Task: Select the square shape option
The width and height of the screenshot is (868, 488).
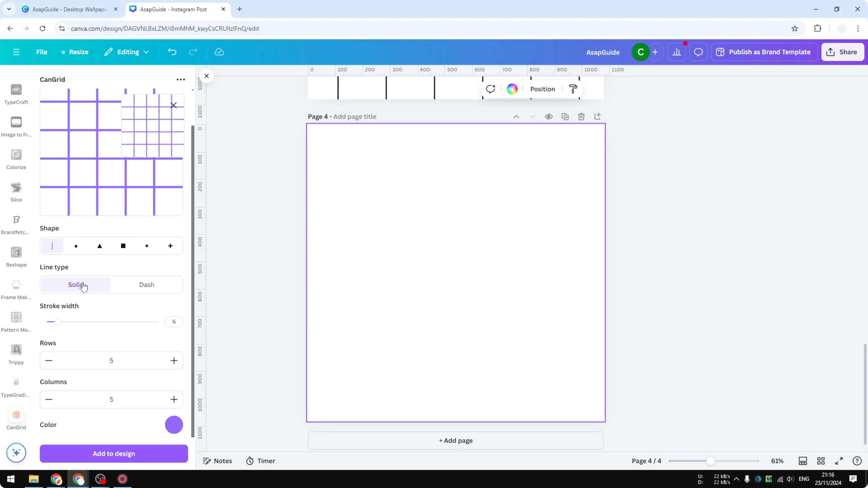Action: coord(123,246)
